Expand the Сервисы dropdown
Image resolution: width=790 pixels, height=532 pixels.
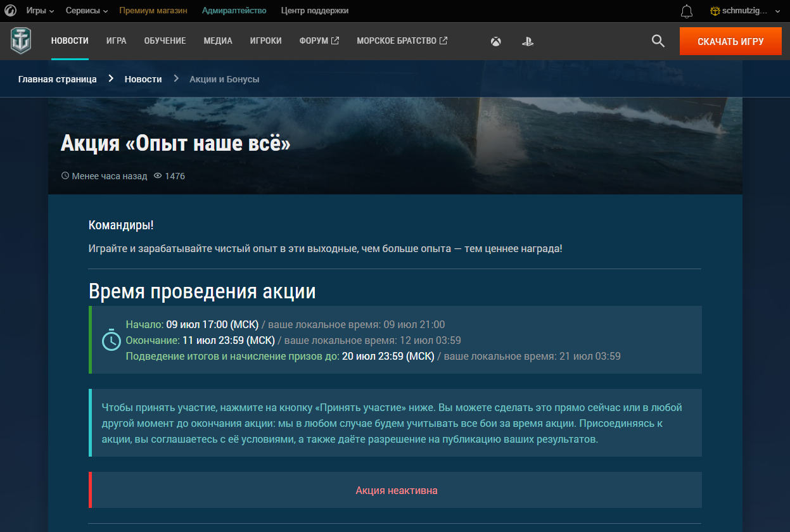pos(87,11)
